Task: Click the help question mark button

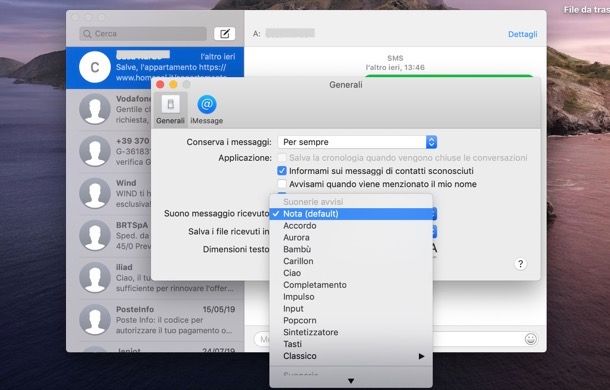Action: (x=521, y=264)
